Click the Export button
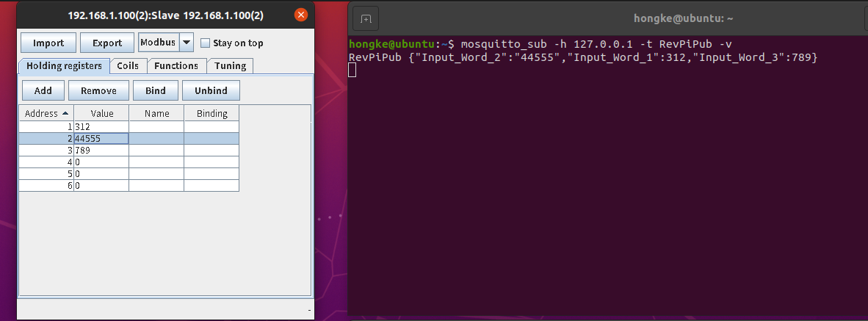 tap(106, 43)
